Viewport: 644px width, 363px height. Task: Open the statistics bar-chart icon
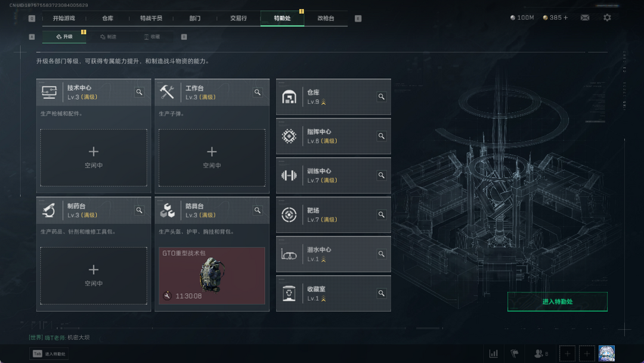(493, 353)
